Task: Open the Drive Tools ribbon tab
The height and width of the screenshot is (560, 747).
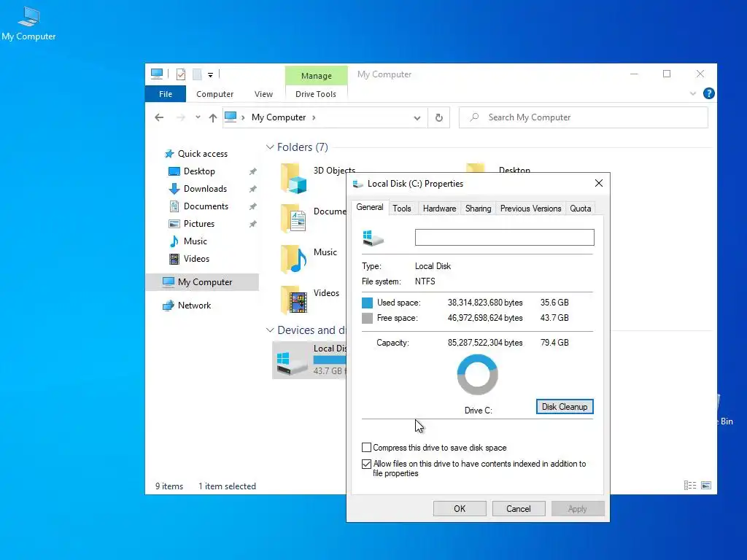Action: (x=315, y=94)
